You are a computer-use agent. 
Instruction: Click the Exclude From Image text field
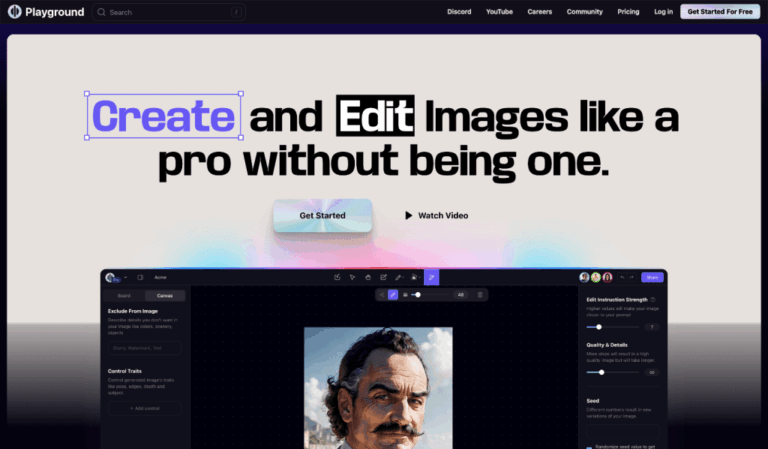[x=144, y=348]
